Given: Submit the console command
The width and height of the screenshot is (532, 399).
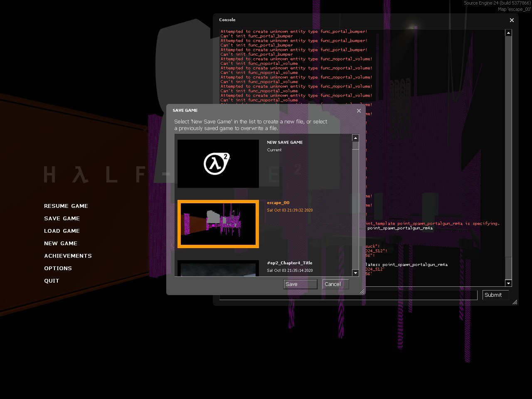Looking at the screenshot, I should coord(495,295).
